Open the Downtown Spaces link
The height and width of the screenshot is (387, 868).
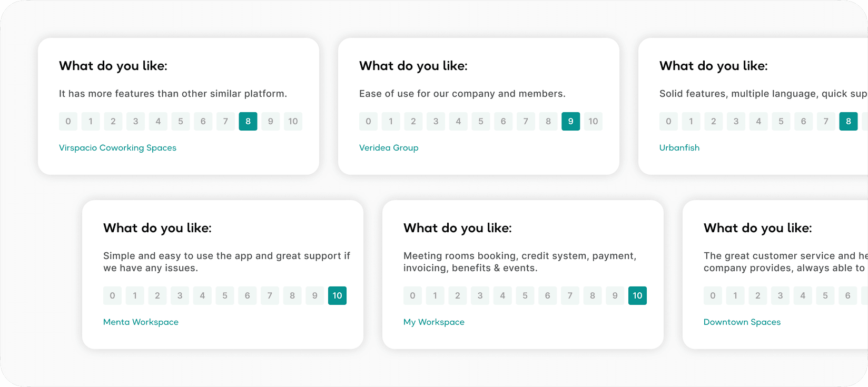point(742,322)
